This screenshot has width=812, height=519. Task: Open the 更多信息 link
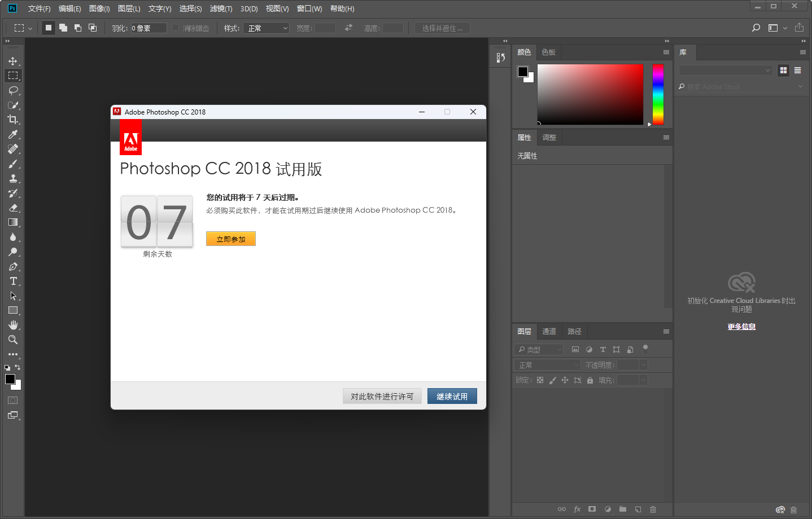(741, 327)
